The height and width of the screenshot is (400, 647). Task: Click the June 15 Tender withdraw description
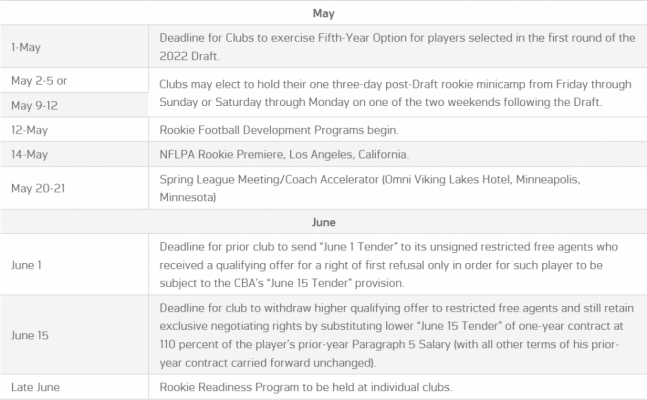click(x=397, y=335)
